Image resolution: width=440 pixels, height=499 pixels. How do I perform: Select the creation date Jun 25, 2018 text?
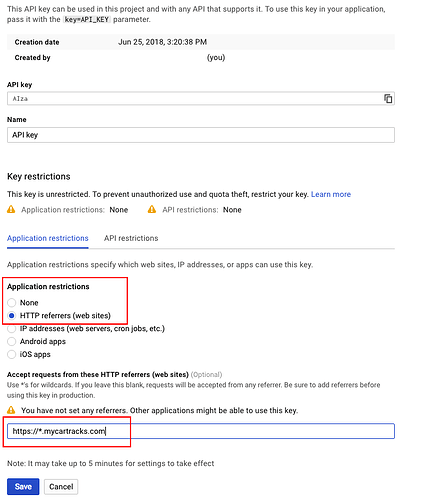point(162,42)
